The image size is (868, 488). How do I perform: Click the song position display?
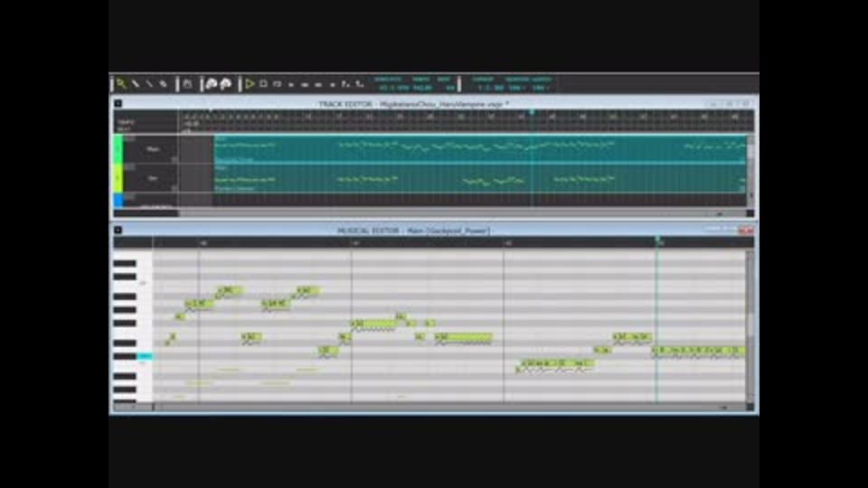(393, 88)
